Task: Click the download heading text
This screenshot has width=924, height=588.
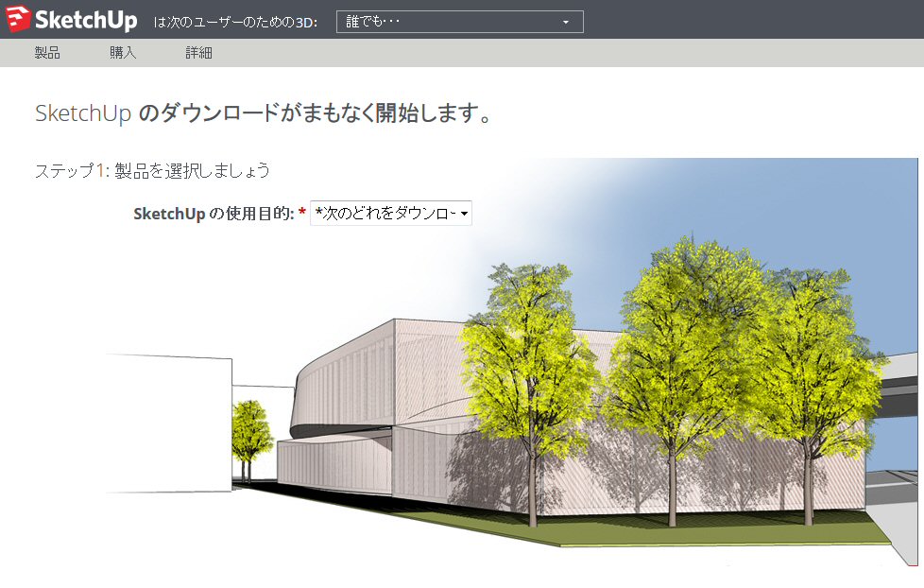Action: [x=263, y=112]
